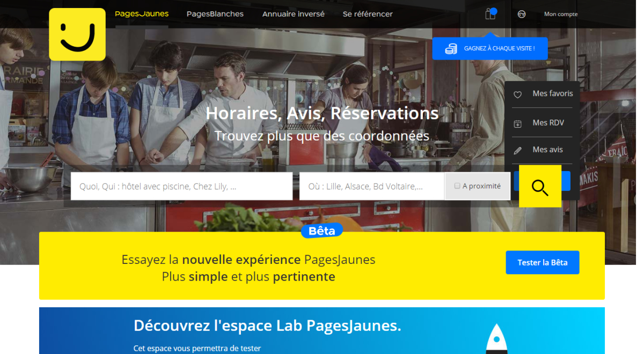The width and height of the screenshot is (644, 354).
Task: Focus the Quoi, Qui search field
Action: click(x=181, y=186)
